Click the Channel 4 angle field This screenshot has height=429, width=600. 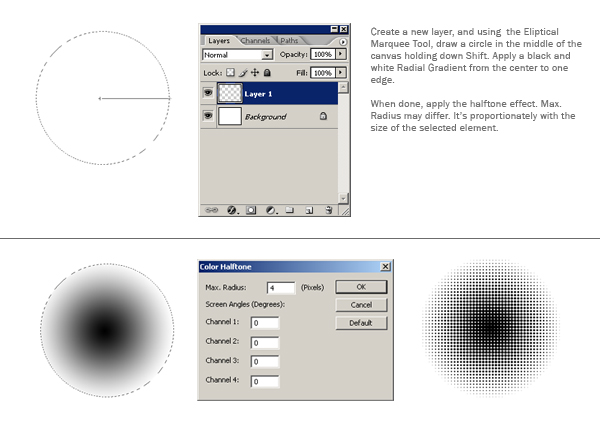click(265, 382)
